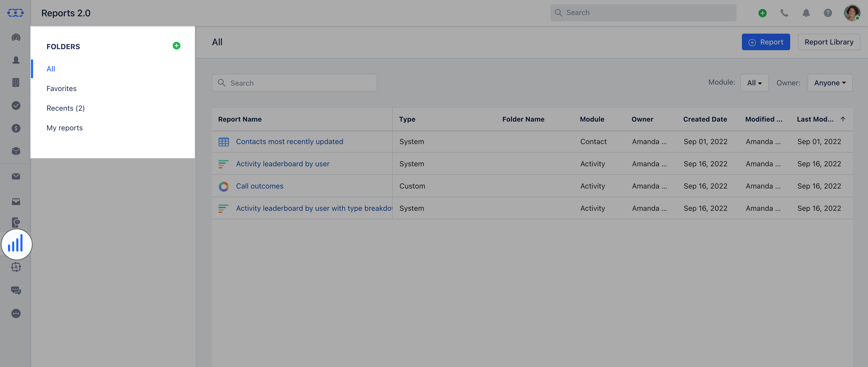Add a new folder with green plus
Viewport: 868px width, 367px height.
tap(176, 46)
